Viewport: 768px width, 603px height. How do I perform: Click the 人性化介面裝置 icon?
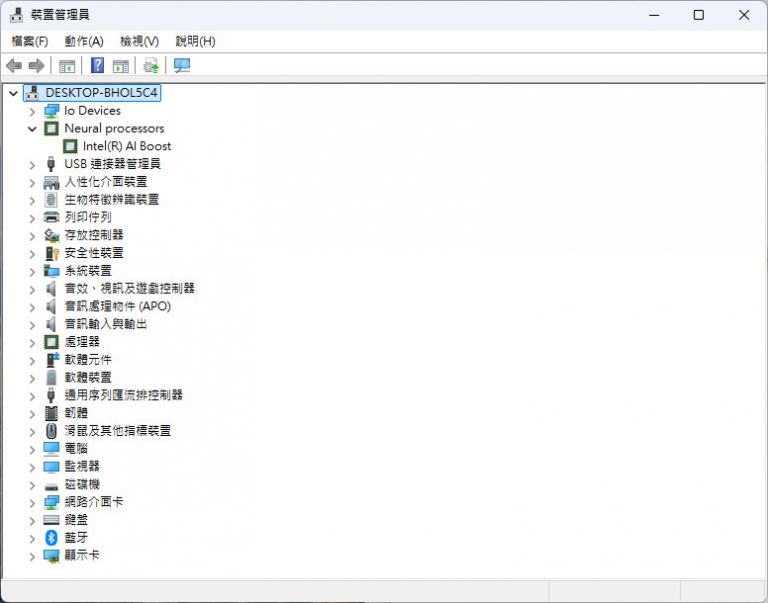tap(51, 182)
